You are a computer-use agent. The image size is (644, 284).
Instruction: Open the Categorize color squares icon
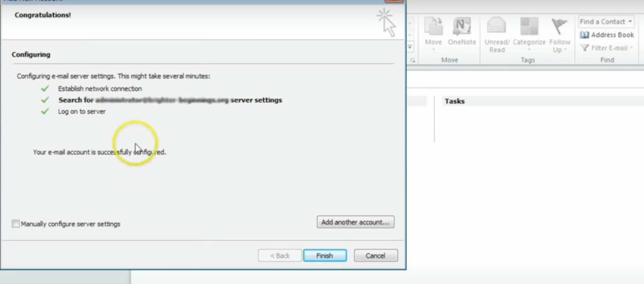tap(529, 26)
